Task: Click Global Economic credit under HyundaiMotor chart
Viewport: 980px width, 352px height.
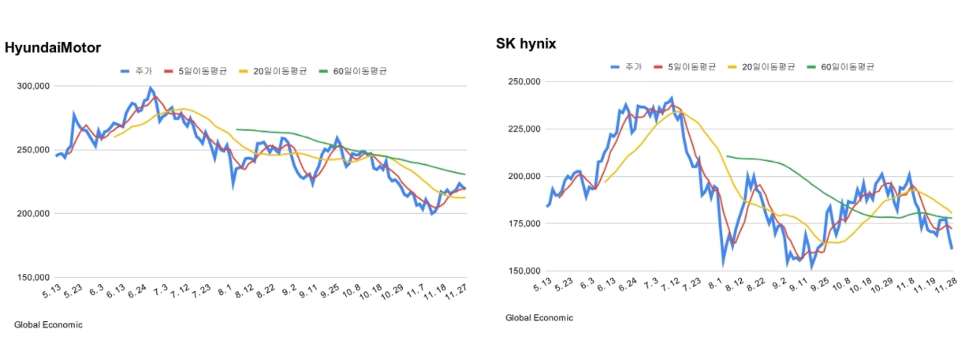Action: coord(48,324)
